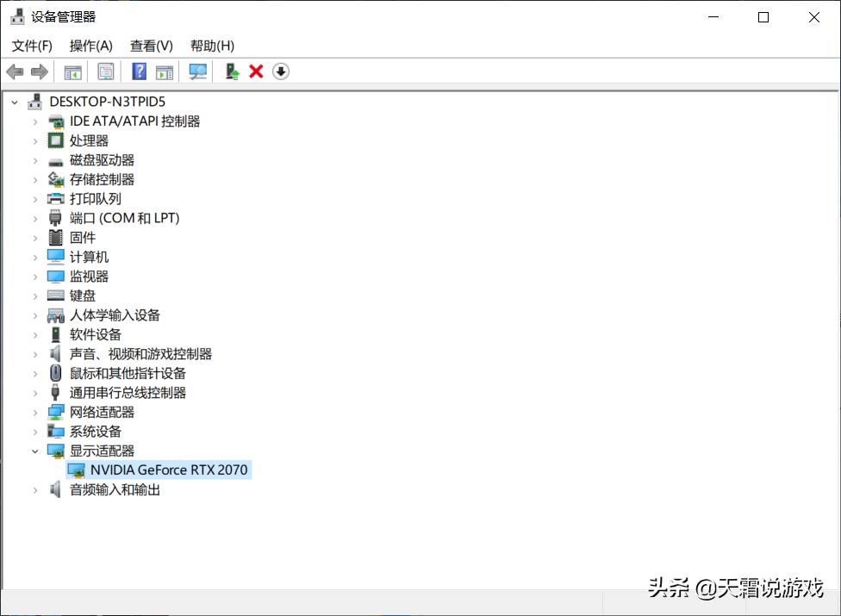This screenshot has width=841, height=616.
Task: Open the 操作(A) menu
Action: coord(90,47)
